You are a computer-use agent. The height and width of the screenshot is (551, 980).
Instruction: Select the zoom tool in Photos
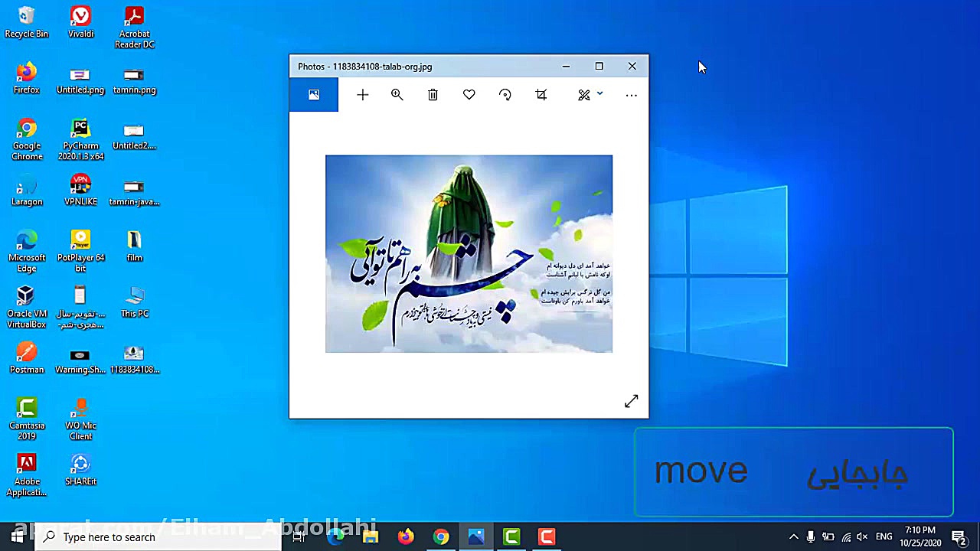397,94
